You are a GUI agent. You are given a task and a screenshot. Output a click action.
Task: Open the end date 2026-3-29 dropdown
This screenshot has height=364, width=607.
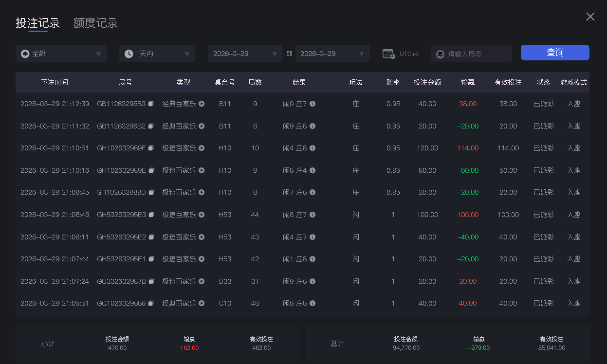[332, 53]
